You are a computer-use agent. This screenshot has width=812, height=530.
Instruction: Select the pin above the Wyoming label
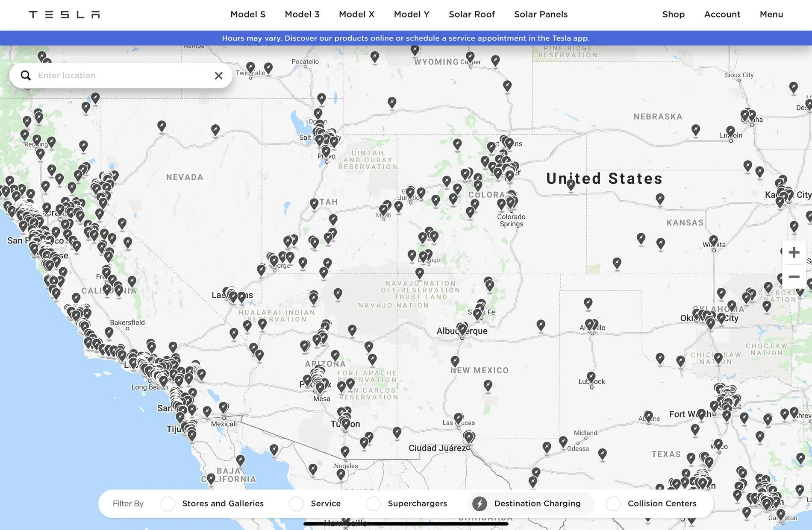[x=415, y=50]
